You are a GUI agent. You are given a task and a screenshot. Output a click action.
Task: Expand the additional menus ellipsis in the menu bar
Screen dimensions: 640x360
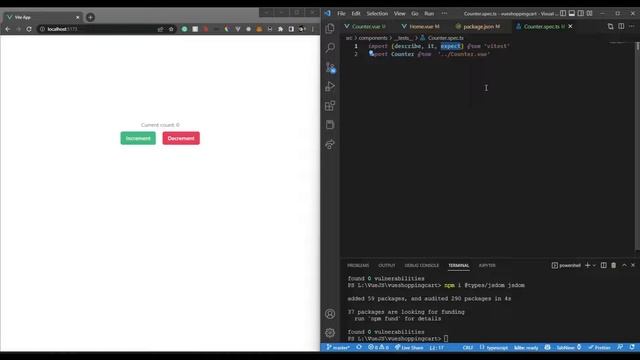point(444,13)
